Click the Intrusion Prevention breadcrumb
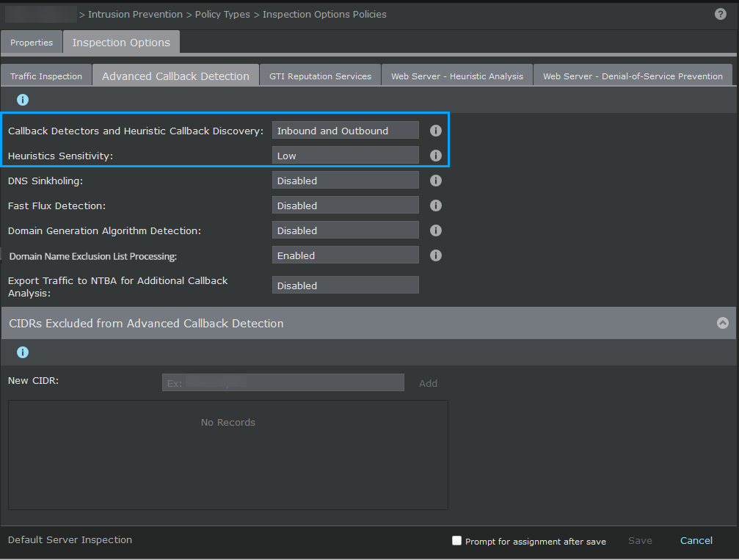This screenshot has width=739, height=560. (x=135, y=15)
